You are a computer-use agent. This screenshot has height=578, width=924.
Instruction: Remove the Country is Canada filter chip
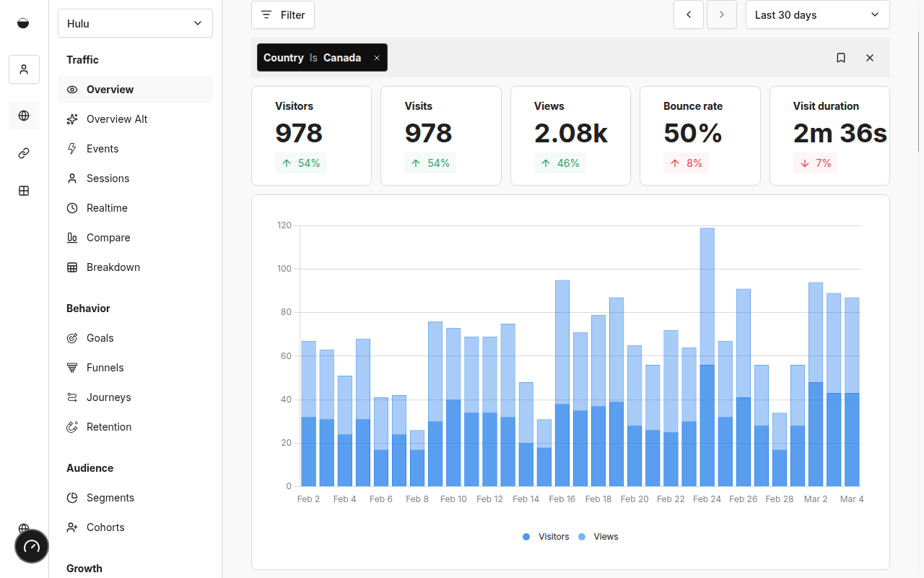[x=377, y=58]
